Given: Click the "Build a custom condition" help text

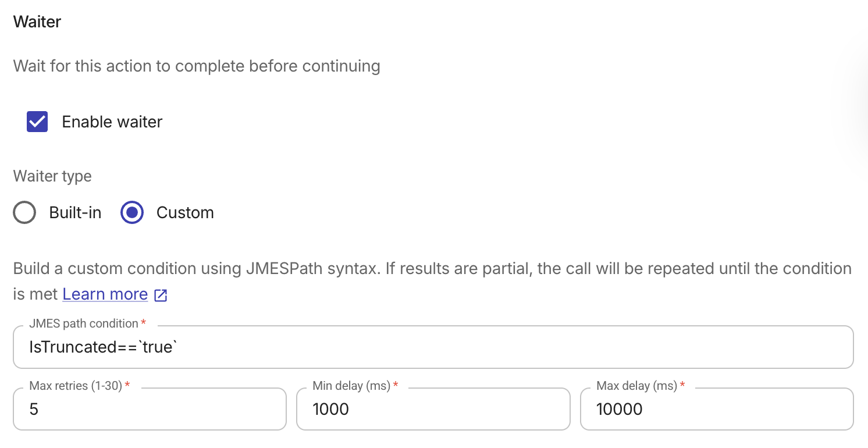Looking at the screenshot, I should [x=432, y=269].
